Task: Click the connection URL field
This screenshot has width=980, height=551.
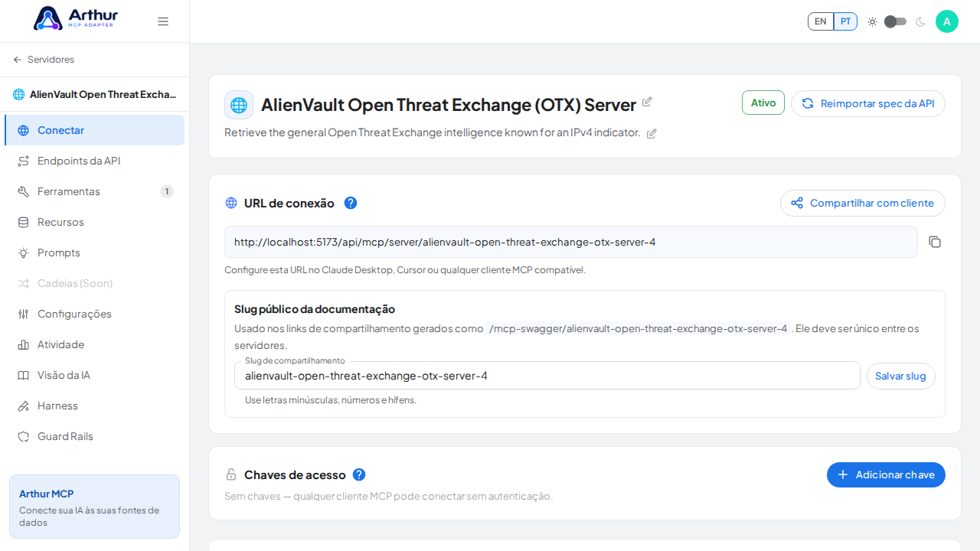Action: tap(571, 242)
